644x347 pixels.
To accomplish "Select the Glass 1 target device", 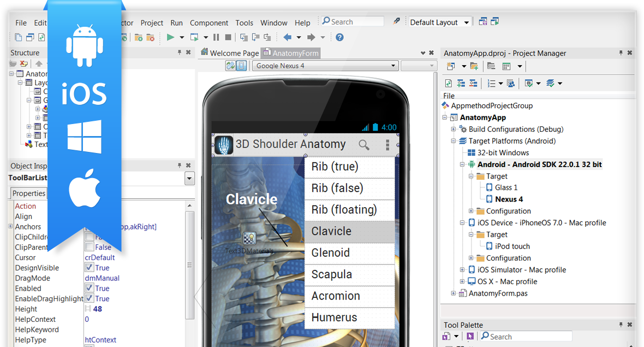I will pyautogui.click(x=506, y=187).
